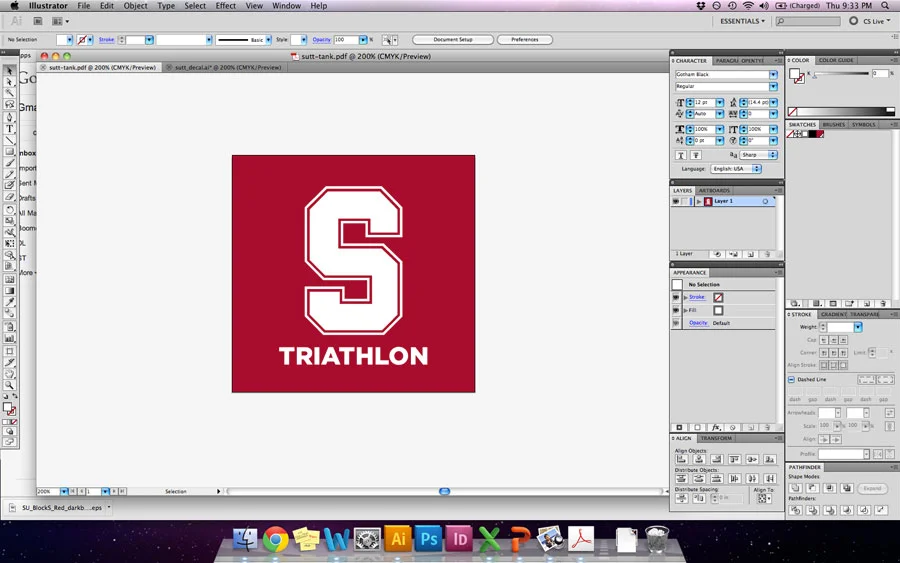The image size is (900, 563).
Task: Select the Eraser tool
Action: pyautogui.click(x=9, y=197)
